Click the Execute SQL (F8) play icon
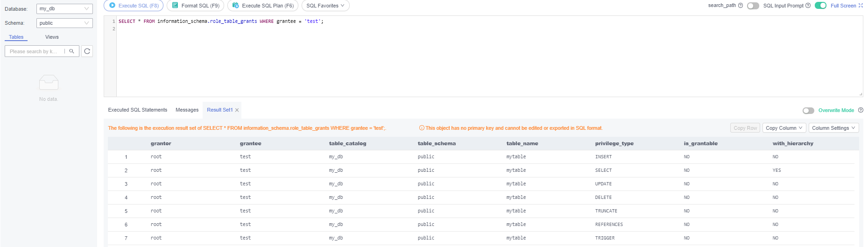 pos(112,6)
